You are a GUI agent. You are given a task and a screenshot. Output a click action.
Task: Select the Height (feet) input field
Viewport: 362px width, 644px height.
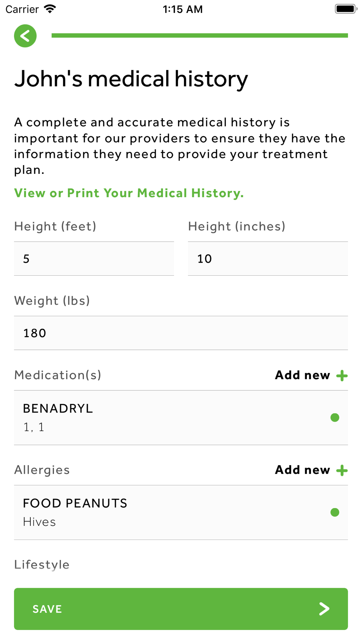[94, 259]
